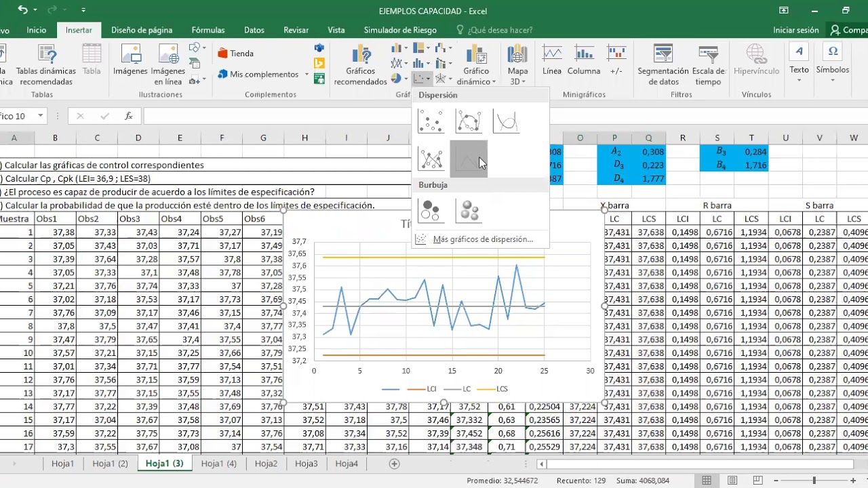Open the line or area chart gallery
This screenshot has width=868, height=488.
click(400, 64)
